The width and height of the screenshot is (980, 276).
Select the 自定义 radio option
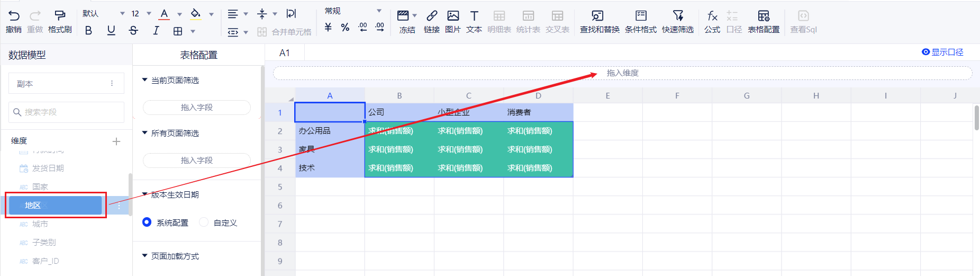pyautogui.click(x=204, y=222)
